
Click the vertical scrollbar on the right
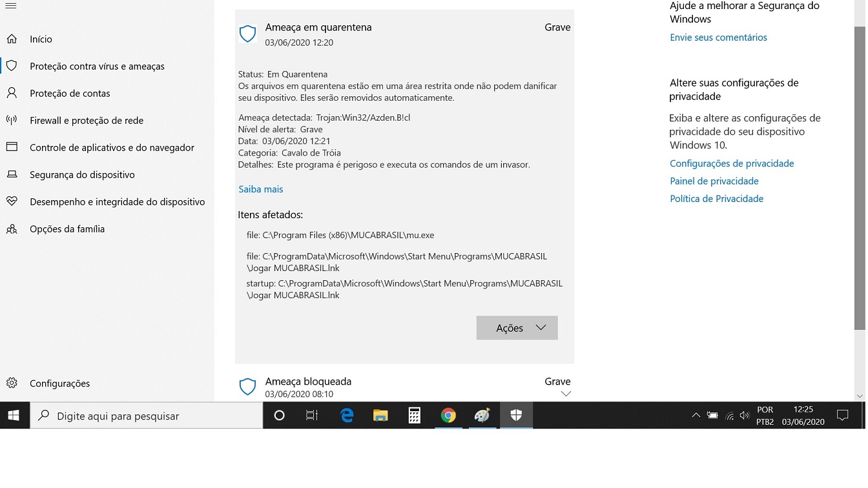click(x=860, y=194)
